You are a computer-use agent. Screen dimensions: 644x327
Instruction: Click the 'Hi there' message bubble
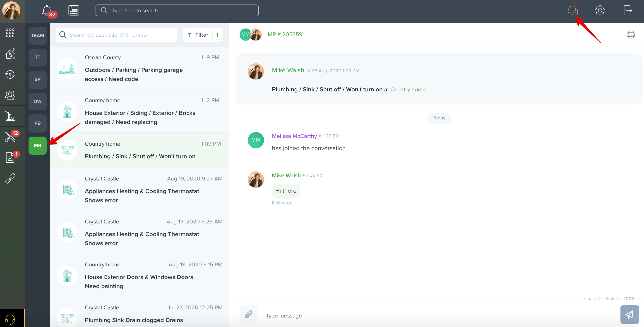pyautogui.click(x=286, y=191)
